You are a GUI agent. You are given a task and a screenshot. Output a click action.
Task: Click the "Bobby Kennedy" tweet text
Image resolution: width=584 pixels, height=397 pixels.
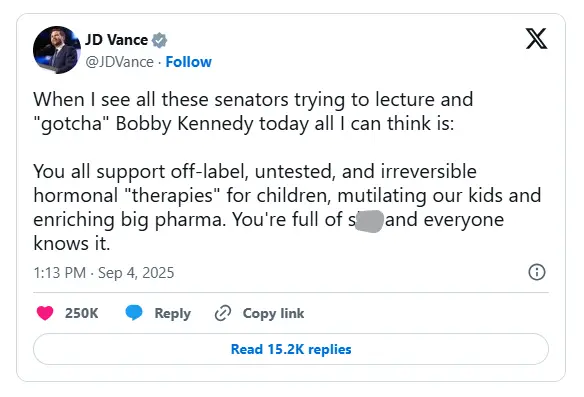pyautogui.click(x=184, y=123)
